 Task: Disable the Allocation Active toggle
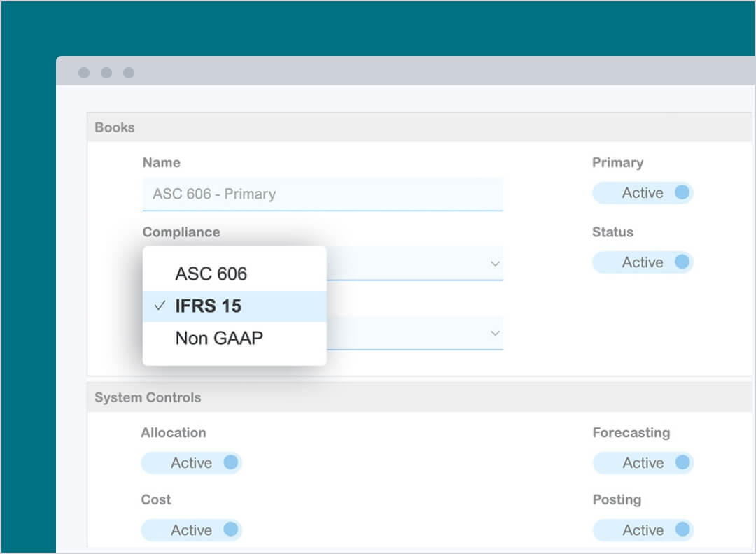coord(191,463)
